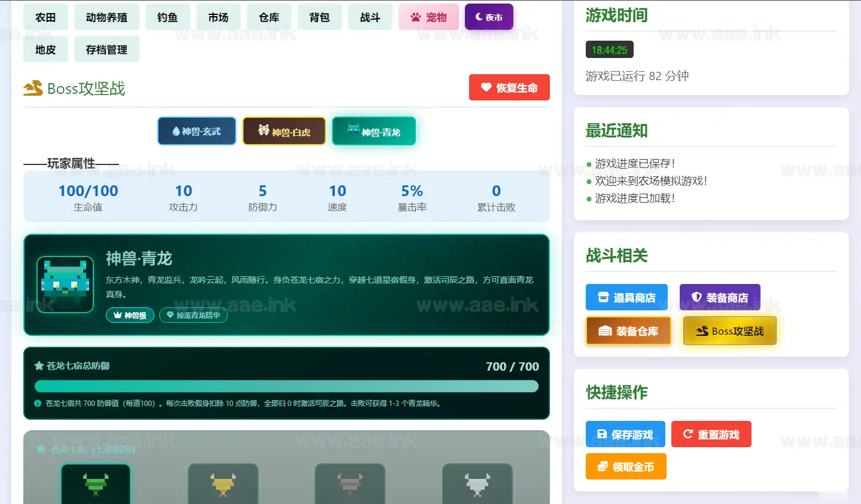Click the 青龙 pixel avatar in the boss card

click(x=65, y=284)
